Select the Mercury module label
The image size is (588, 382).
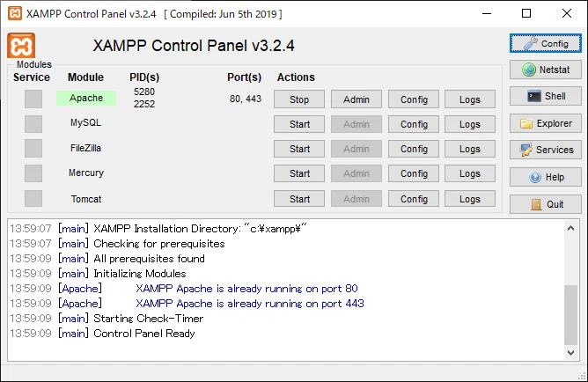point(86,173)
